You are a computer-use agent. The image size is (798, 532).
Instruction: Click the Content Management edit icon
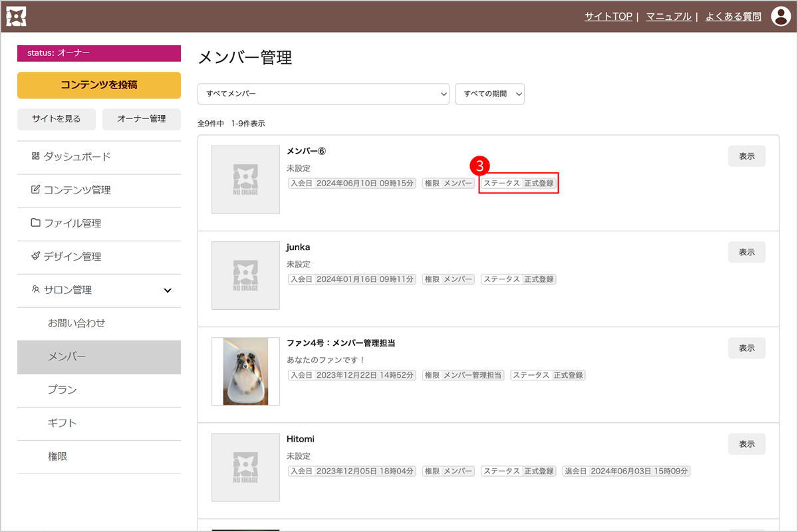[35, 190]
